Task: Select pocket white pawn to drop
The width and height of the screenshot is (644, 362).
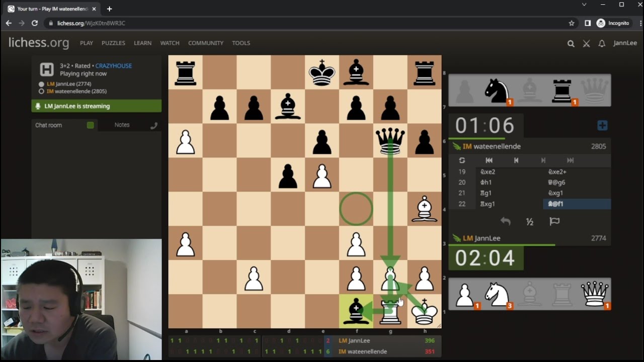Action: (x=465, y=294)
